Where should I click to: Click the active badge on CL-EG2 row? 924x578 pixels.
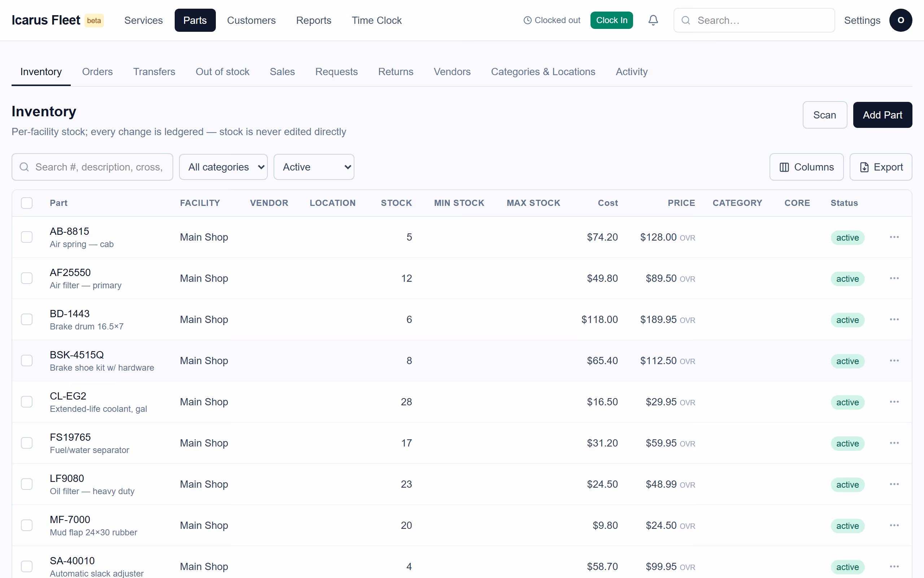click(847, 402)
